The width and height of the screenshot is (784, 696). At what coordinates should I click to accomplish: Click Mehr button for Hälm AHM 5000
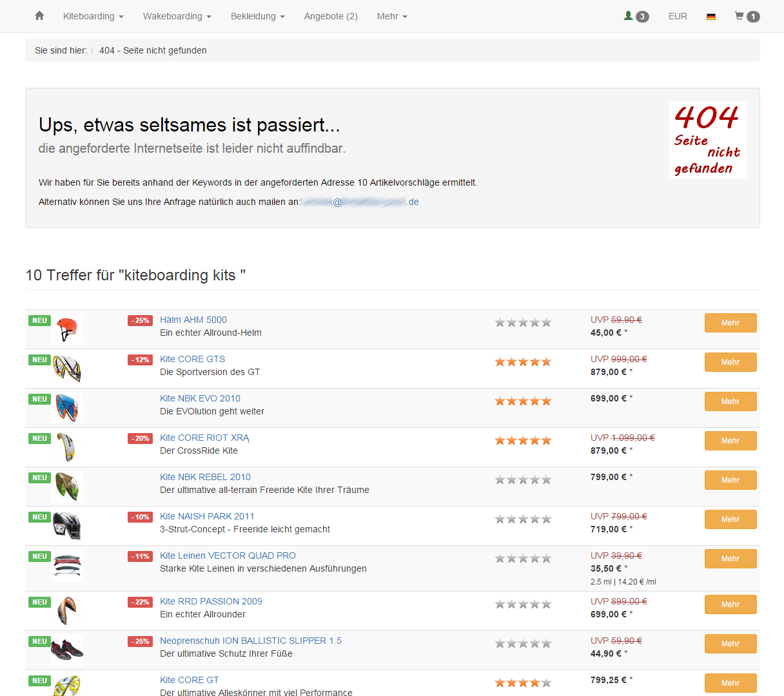(x=730, y=323)
